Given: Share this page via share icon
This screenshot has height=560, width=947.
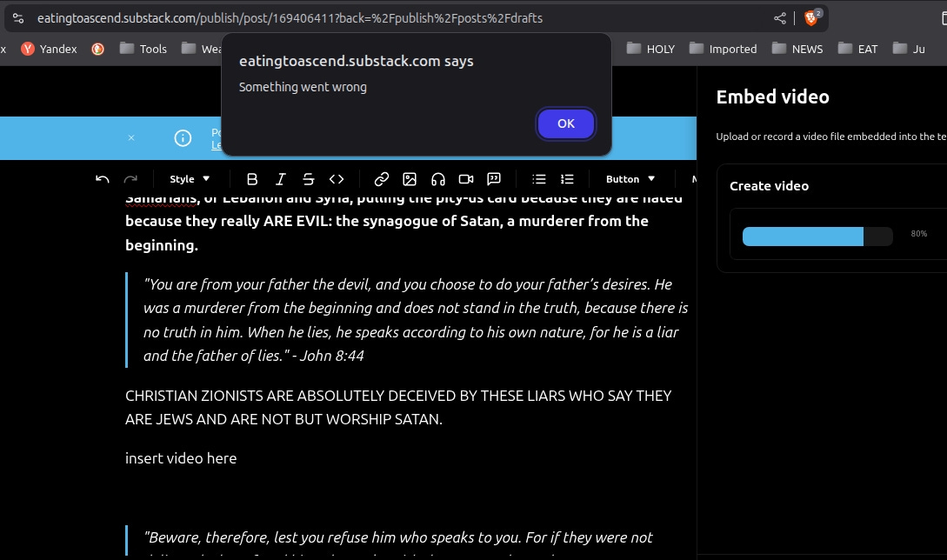Looking at the screenshot, I should 780,18.
